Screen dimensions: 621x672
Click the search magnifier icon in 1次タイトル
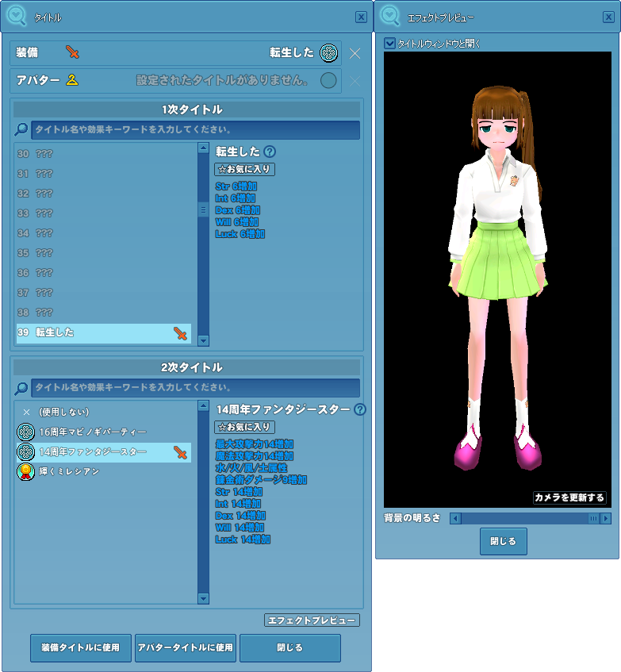tap(21, 129)
